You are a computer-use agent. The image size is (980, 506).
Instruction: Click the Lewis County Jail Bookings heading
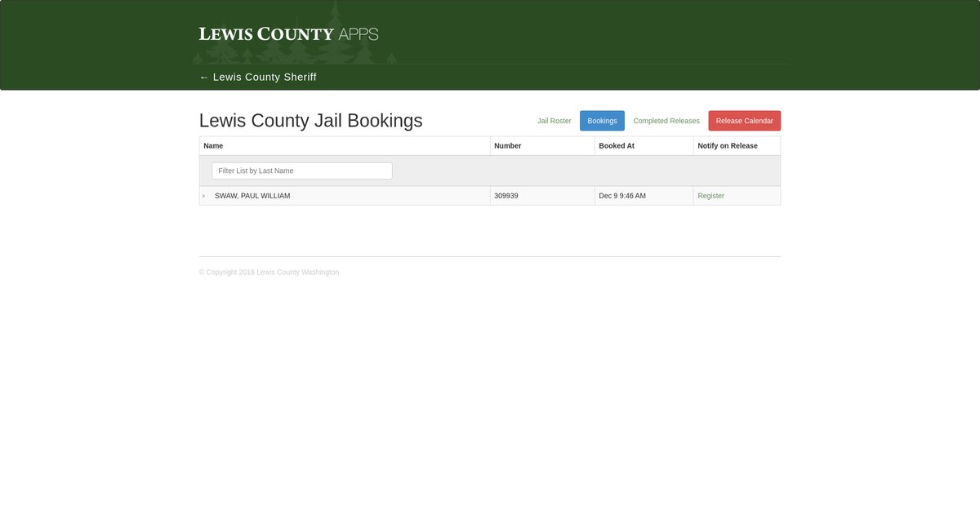click(311, 121)
